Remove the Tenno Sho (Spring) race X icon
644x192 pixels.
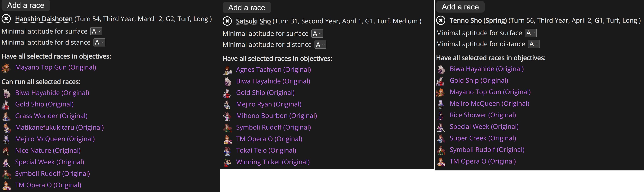pos(441,20)
